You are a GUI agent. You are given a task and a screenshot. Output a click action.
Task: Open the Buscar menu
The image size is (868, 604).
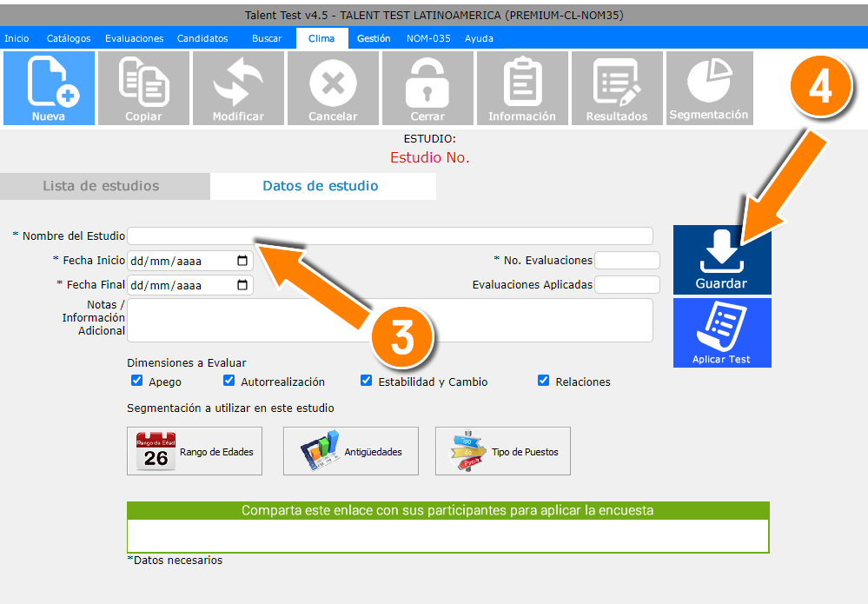pos(267,38)
